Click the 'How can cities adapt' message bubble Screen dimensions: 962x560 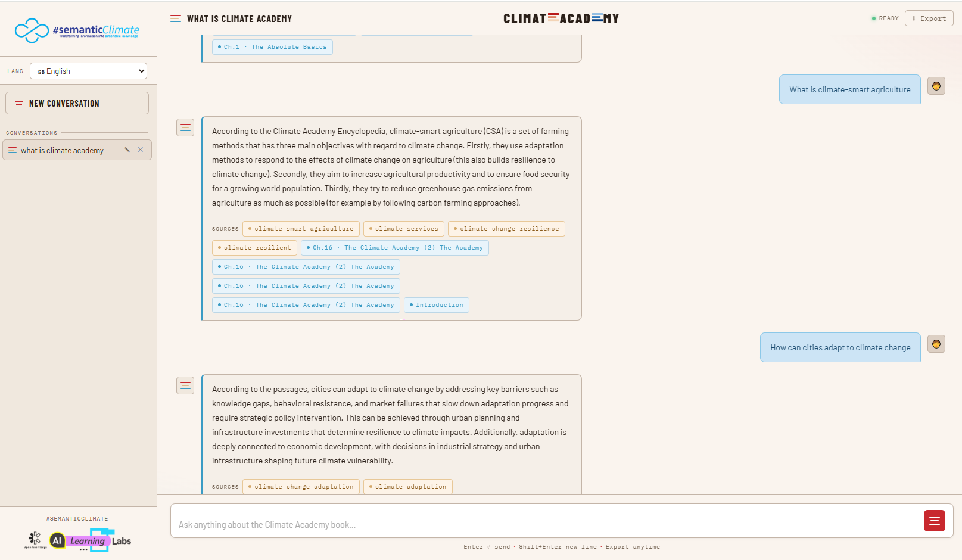coord(840,347)
